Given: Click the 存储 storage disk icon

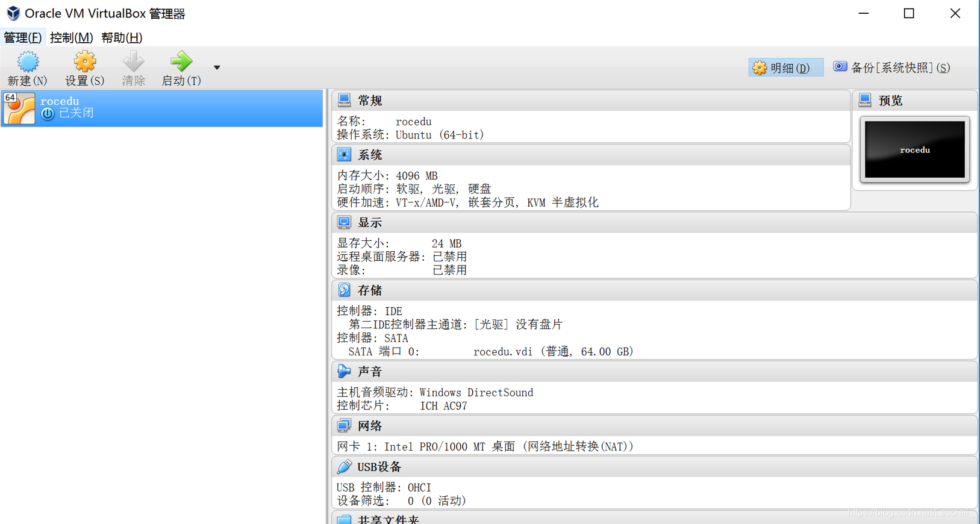Looking at the screenshot, I should [344, 290].
